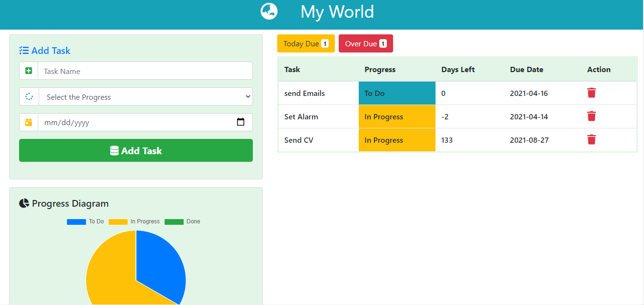Screen dimensions: 644x305
Task: Click the days left value 0
Action: [443, 93]
